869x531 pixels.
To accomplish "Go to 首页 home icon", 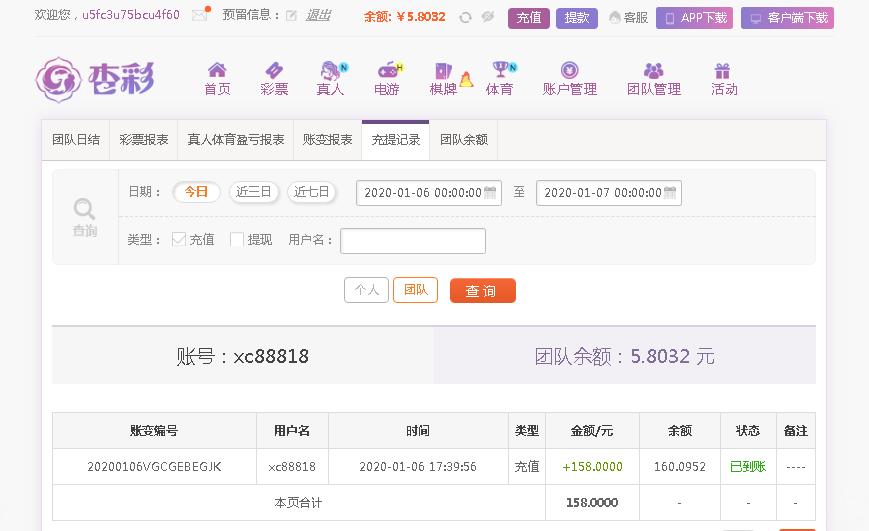I will tap(217, 70).
